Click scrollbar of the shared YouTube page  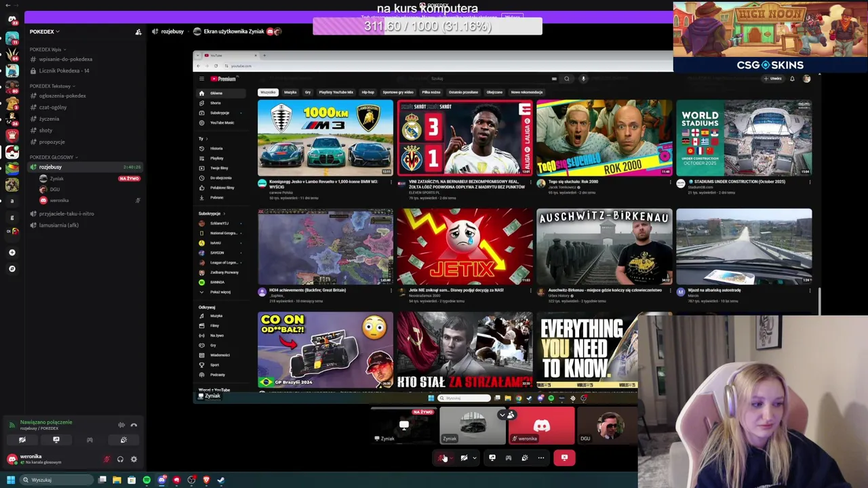point(820,302)
